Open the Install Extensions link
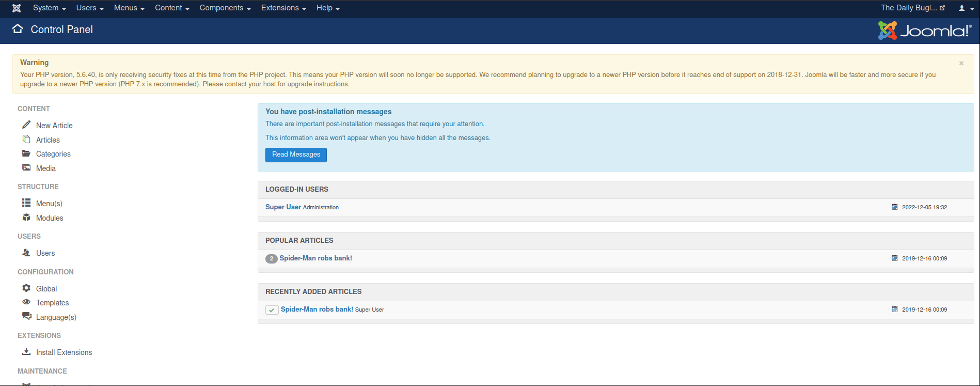Image resolution: width=980 pixels, height=386 pixels. [64, 352]
